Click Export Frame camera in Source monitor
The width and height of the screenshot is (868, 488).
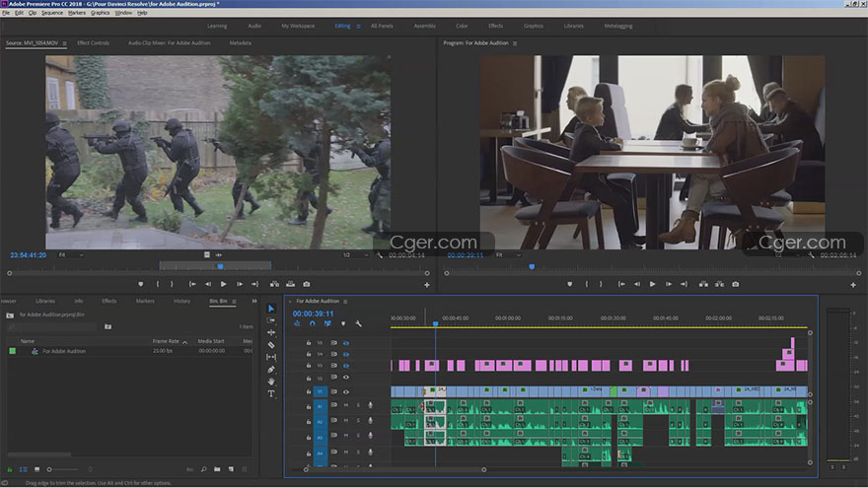point(306,284)
